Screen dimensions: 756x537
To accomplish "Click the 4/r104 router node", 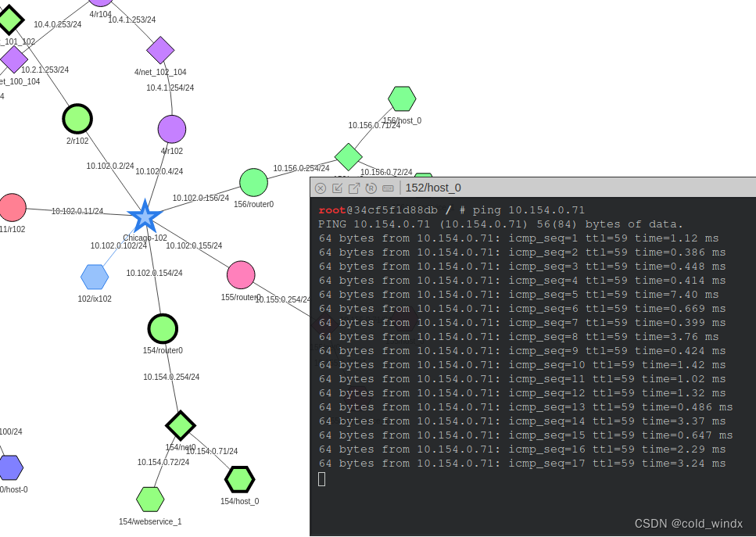I will pos(100,3).
